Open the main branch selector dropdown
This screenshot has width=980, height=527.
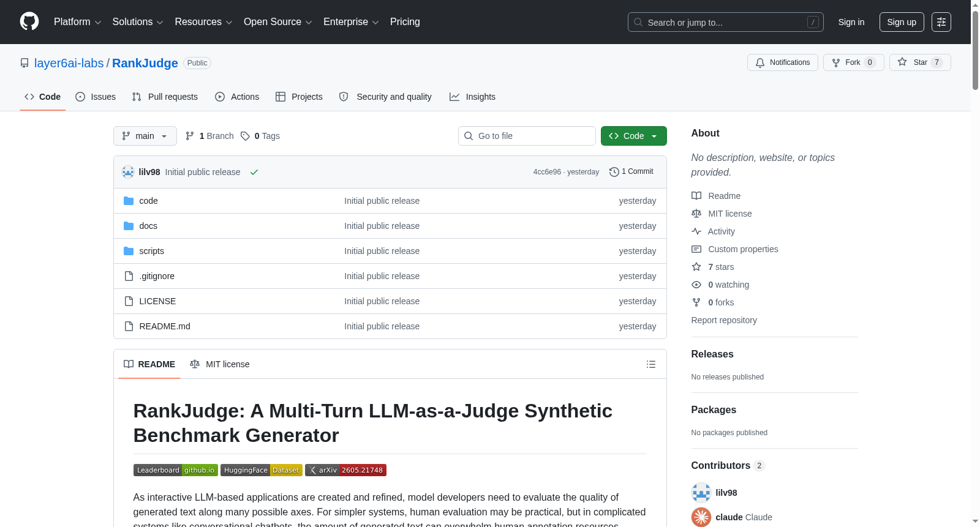(145, 136)
